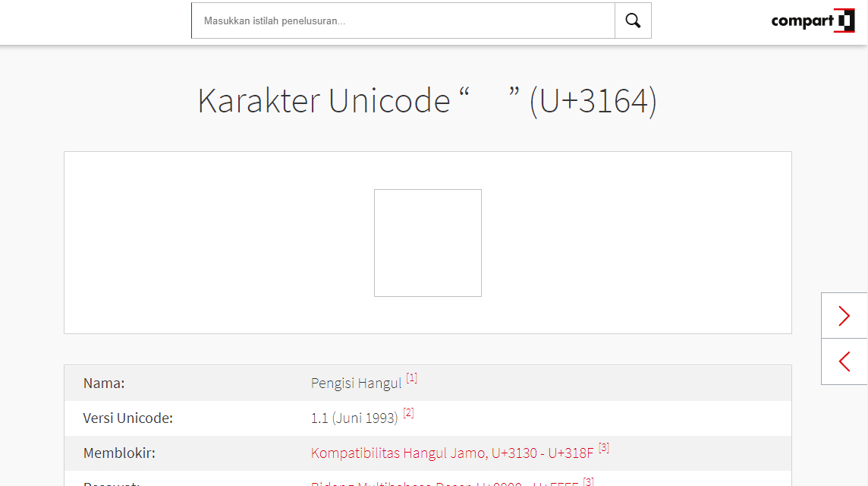Open the Compart logo homepage link

(x=813, y=21)
